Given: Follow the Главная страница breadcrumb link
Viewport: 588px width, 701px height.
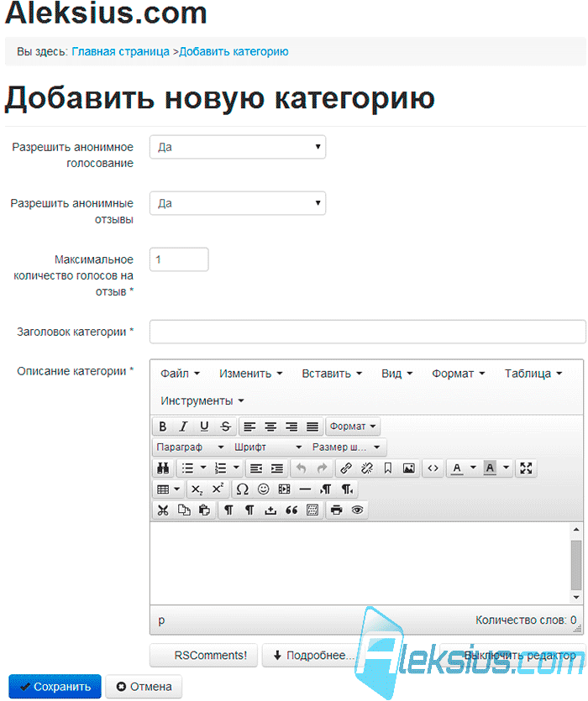Looking at the screenshot, I should [x=120, y=52].
